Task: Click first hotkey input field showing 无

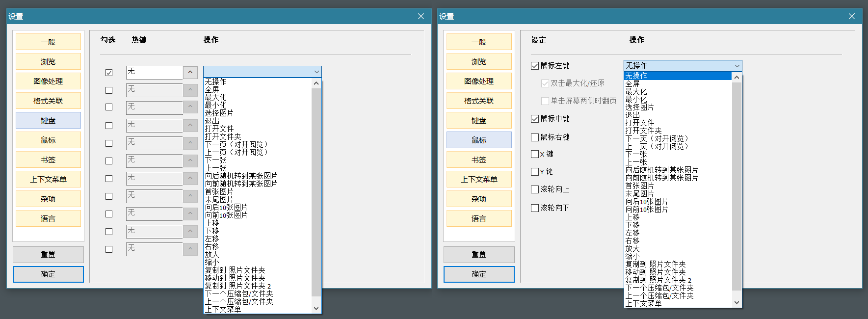Action: (x=154, y=72)
